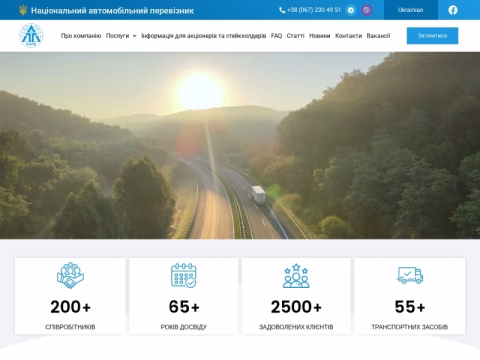Click the ТРАНСПОРТНИХ ЗАСОБІВ label

[410, 327]
